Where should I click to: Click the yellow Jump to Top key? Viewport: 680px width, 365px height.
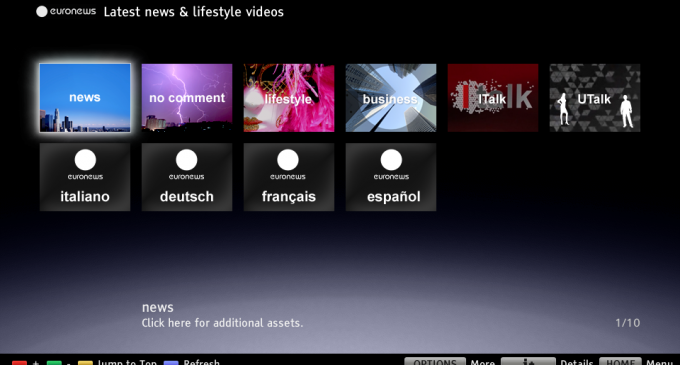click(x=85, y=362)
